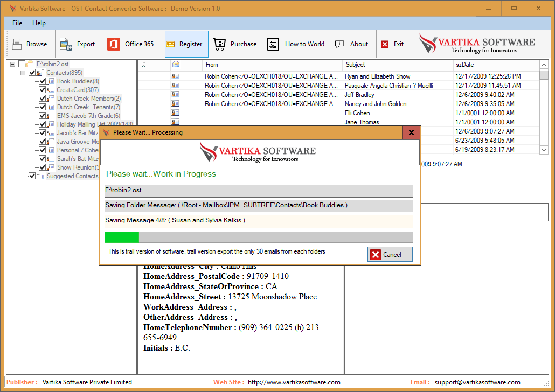Screen dimensions: 555x392
Task: Close the Please Wait Processing dialog
Action: point(411,132)
